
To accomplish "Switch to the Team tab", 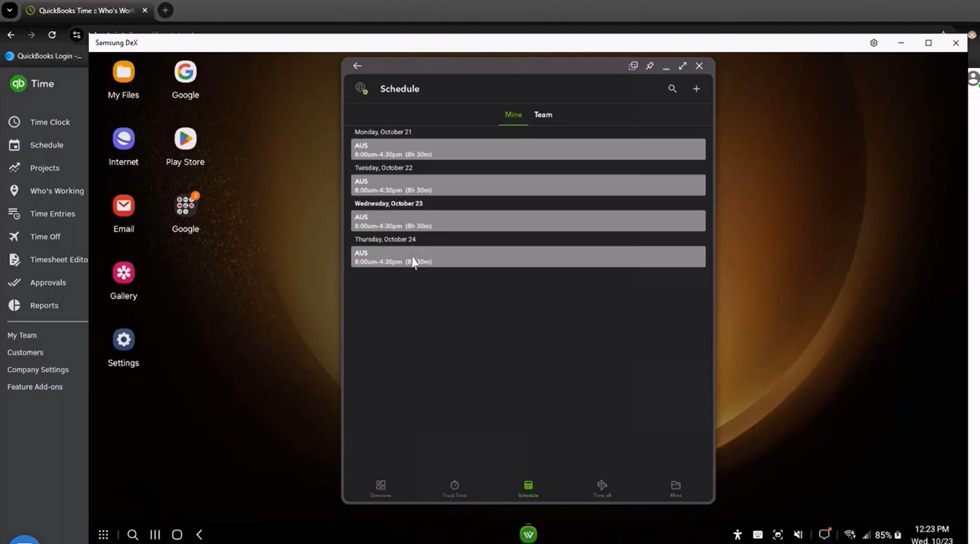I will click(x=543, y=115).
